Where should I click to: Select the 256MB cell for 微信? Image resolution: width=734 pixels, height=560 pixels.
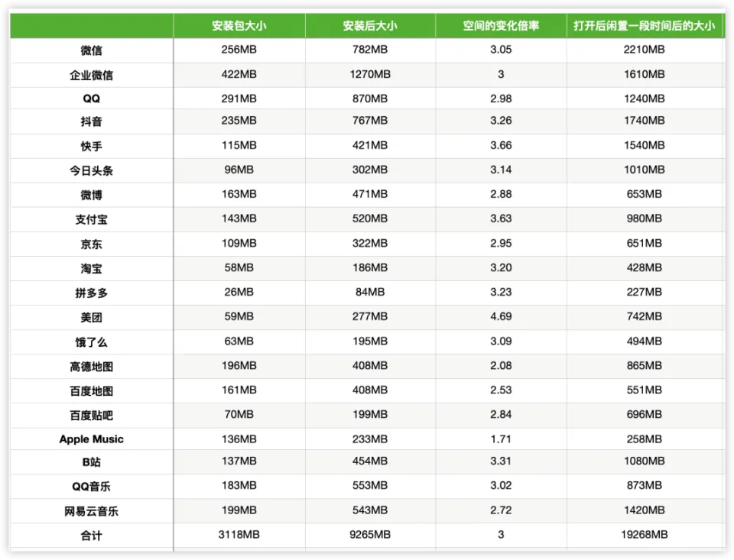pos(239,50)
